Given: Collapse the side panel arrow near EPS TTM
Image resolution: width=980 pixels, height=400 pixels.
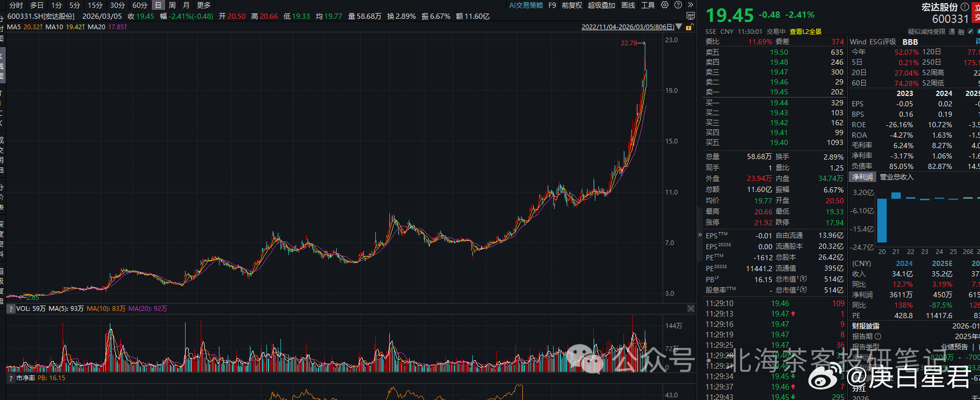Looking at the screenshot, I should 700,235.
